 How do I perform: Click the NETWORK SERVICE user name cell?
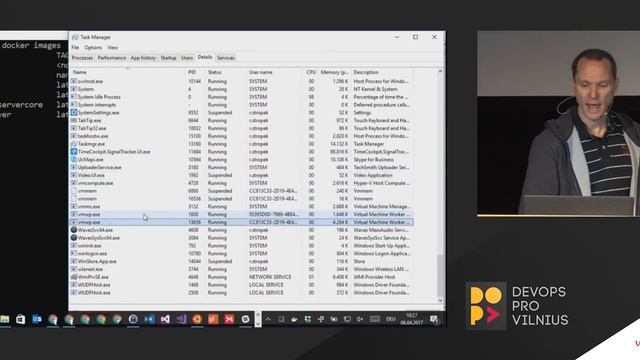[x=270, y=277]
